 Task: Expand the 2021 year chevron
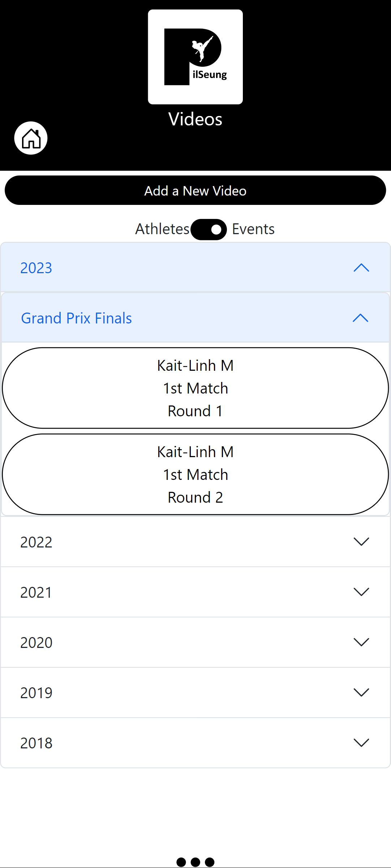pos(361,592)
